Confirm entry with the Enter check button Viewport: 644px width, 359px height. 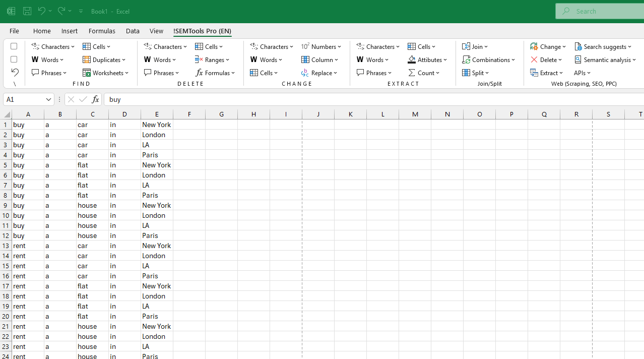83,99
